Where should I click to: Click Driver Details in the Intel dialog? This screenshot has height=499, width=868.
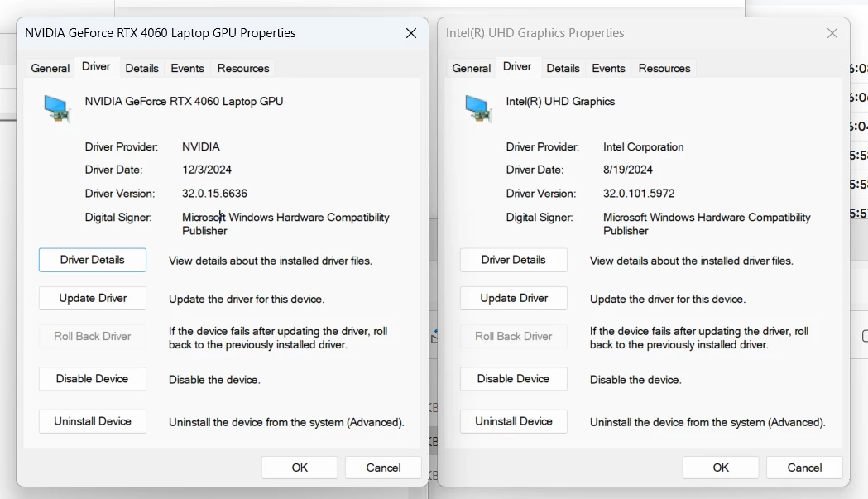514,260
